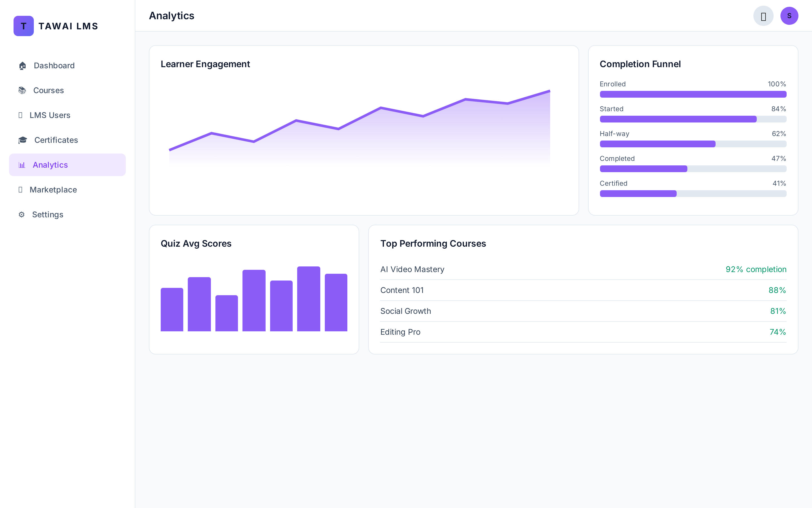Click the Analytics bar chart icon

(22, 165)
